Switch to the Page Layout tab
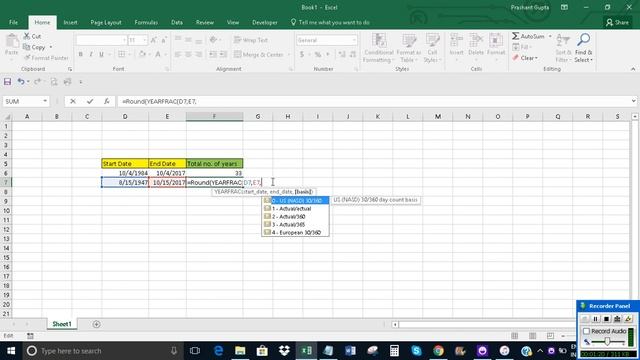 [x=106, y=22]
